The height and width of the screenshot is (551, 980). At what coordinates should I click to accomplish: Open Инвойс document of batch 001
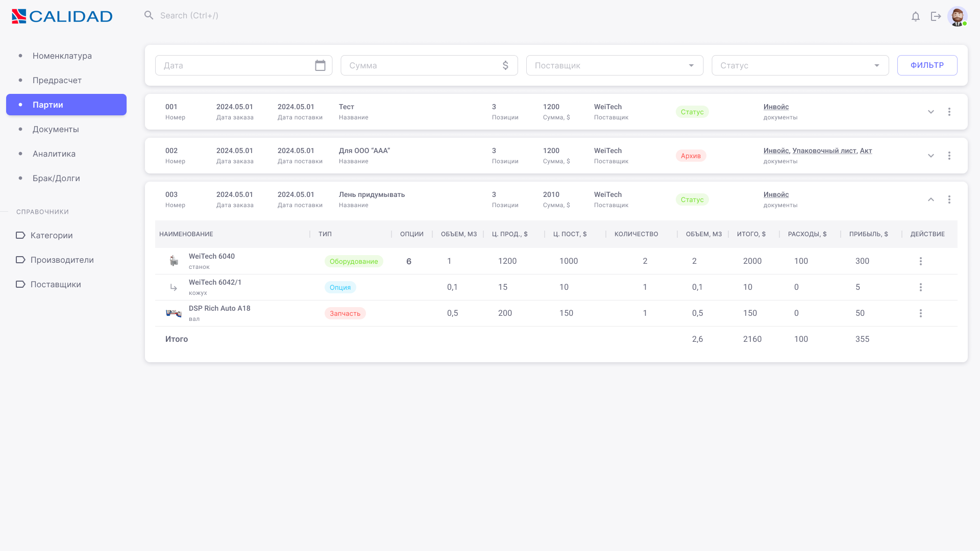click(x=776, y=107)
